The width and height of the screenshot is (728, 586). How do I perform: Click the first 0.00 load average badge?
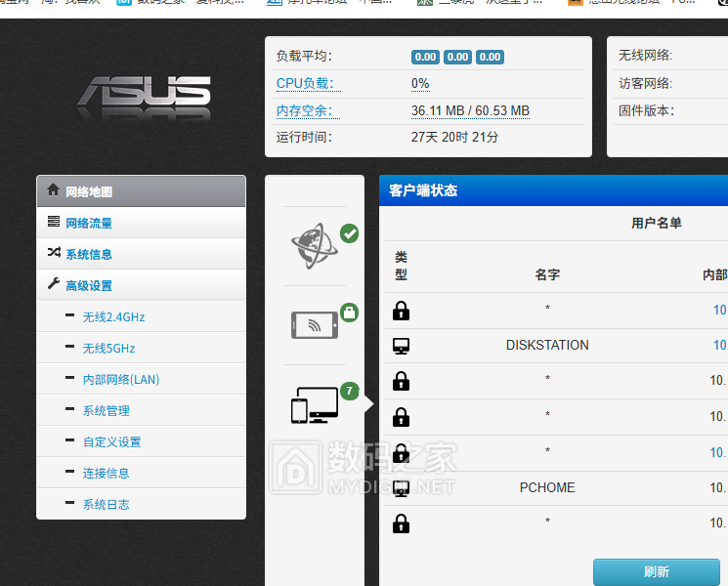tap(425, 57)
